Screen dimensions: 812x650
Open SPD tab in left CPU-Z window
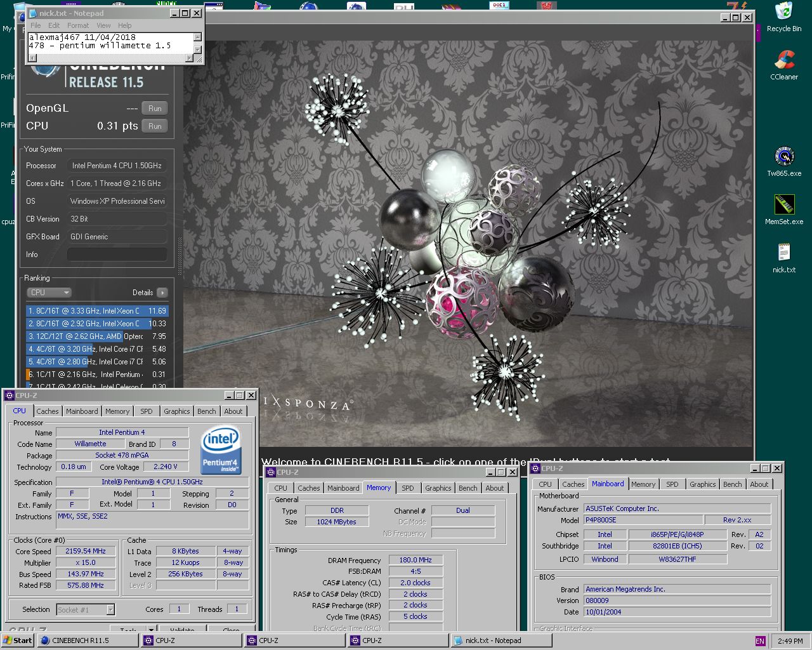[146, 411]
